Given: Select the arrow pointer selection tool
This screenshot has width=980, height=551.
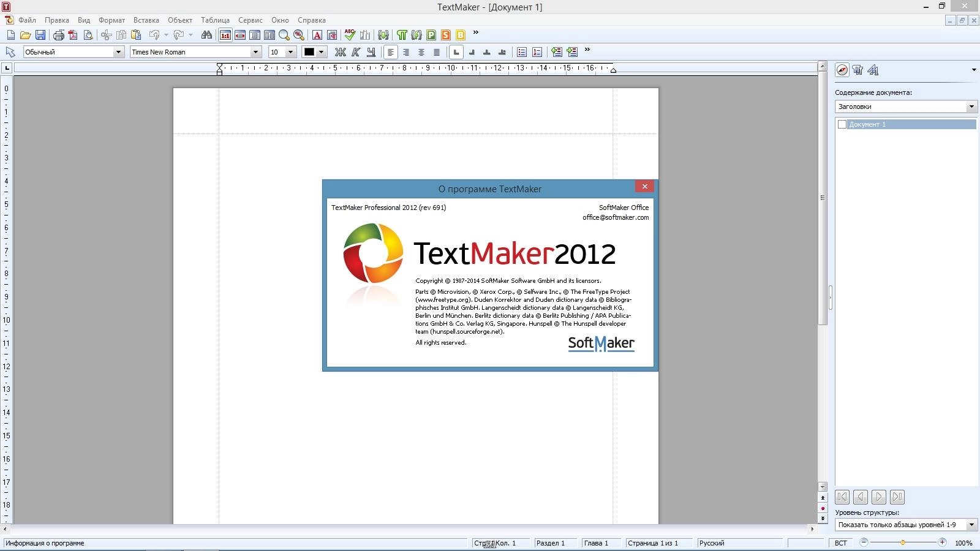Looking at the screenshot, I should [10, 52].
